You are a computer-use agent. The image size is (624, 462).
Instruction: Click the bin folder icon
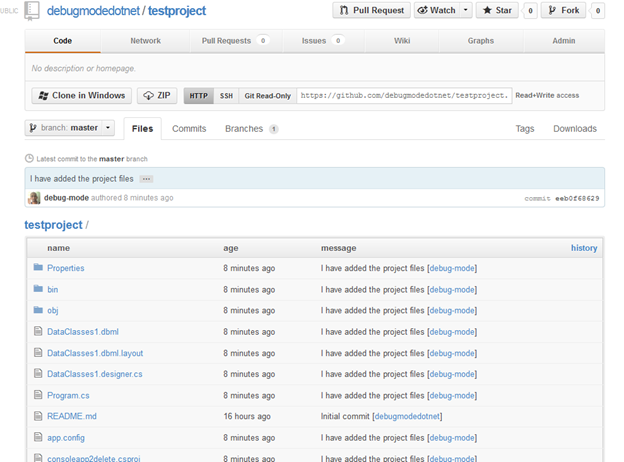(38, 289)
